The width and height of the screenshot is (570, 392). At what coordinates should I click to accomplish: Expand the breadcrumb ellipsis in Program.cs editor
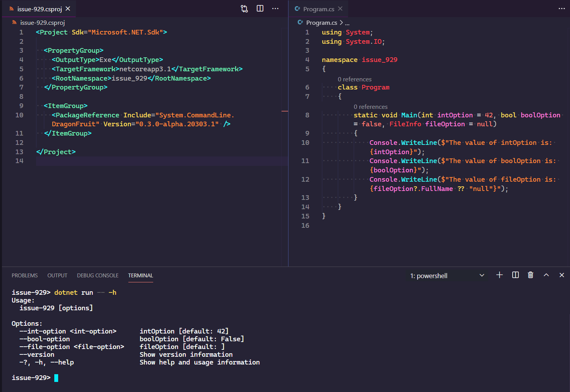pos(347,22)
